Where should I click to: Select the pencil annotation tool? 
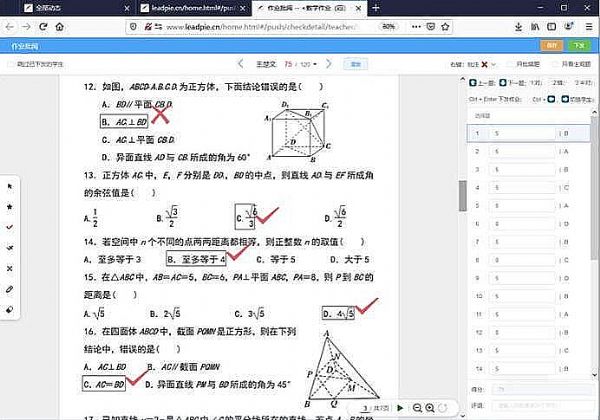coord(10,289)
